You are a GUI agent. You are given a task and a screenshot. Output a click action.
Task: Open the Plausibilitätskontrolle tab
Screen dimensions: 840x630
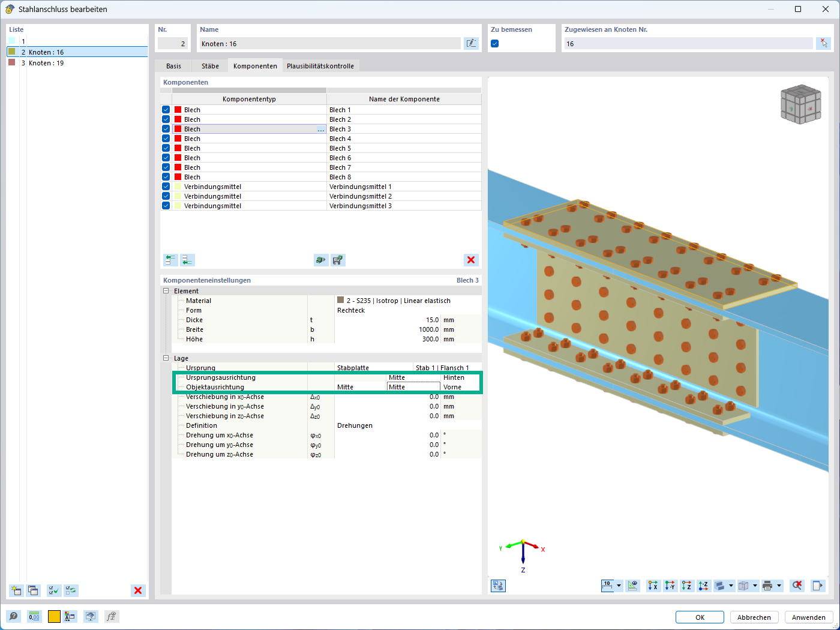(x=320, y=66)
